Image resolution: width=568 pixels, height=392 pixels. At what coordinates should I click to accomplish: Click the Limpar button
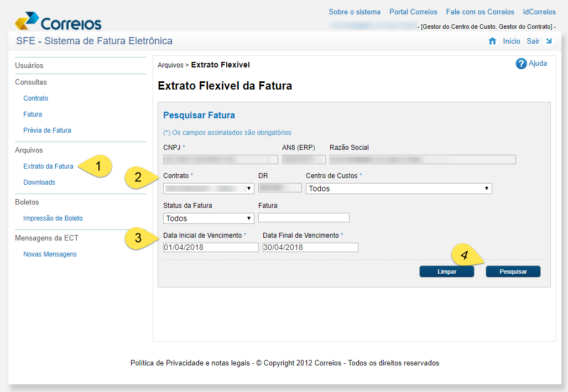click(x=447, y=271)
